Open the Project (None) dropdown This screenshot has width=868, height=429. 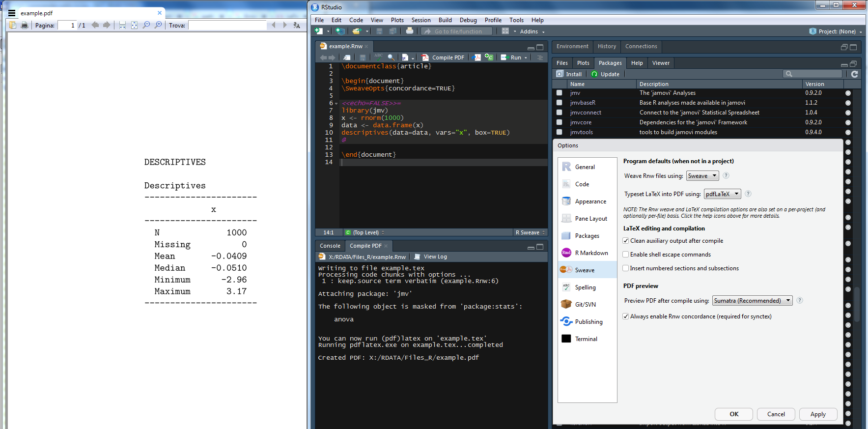tap(835, 31)
